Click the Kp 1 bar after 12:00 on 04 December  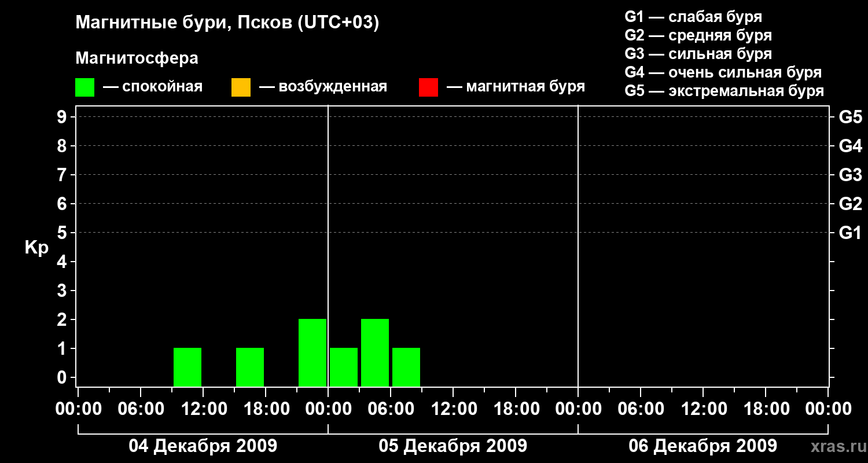tap(250, 367)
